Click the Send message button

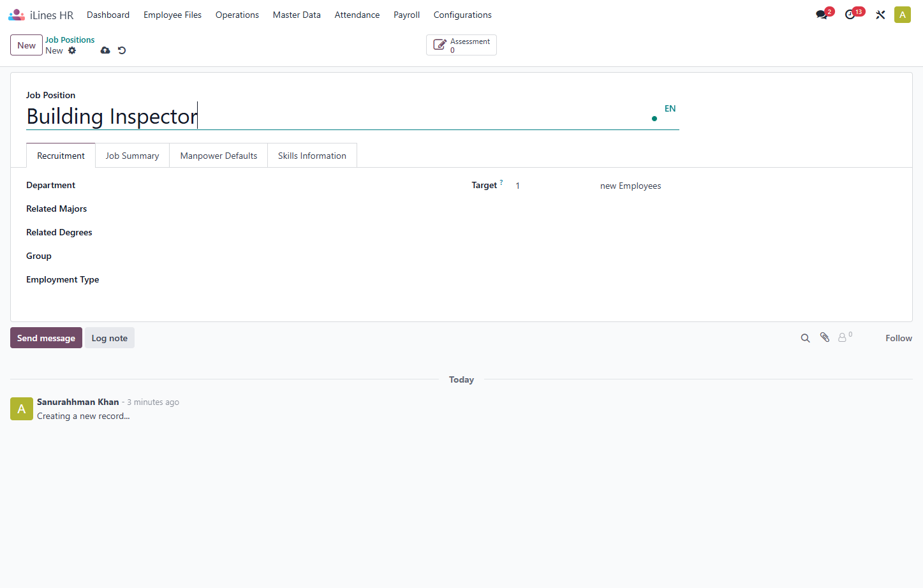coord(46,338)
